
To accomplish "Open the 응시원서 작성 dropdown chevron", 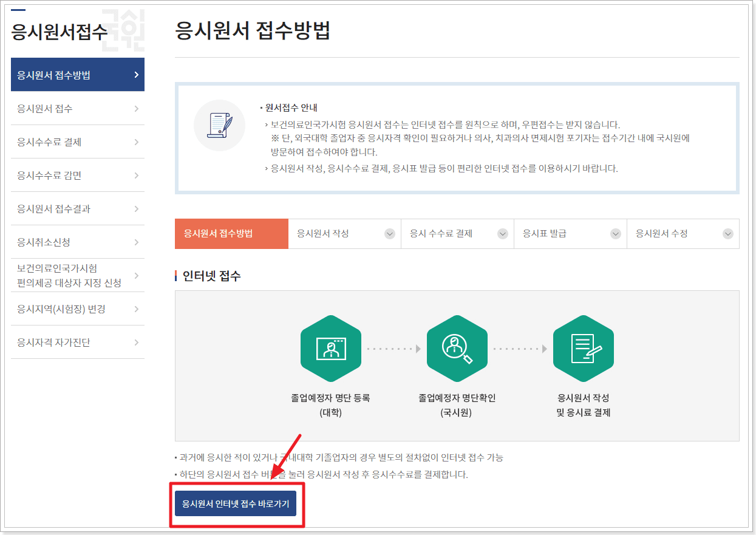I will (390, 233).
